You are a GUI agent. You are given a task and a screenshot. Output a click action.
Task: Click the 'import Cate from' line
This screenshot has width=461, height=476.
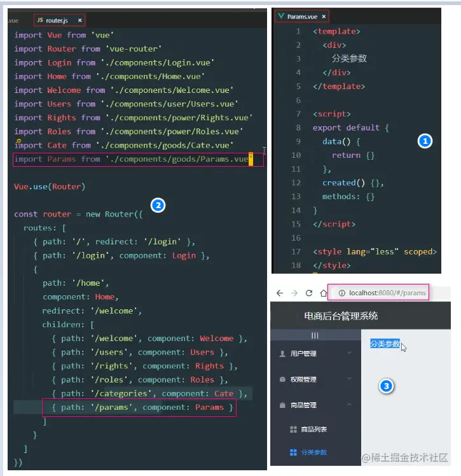coord(124,145)
